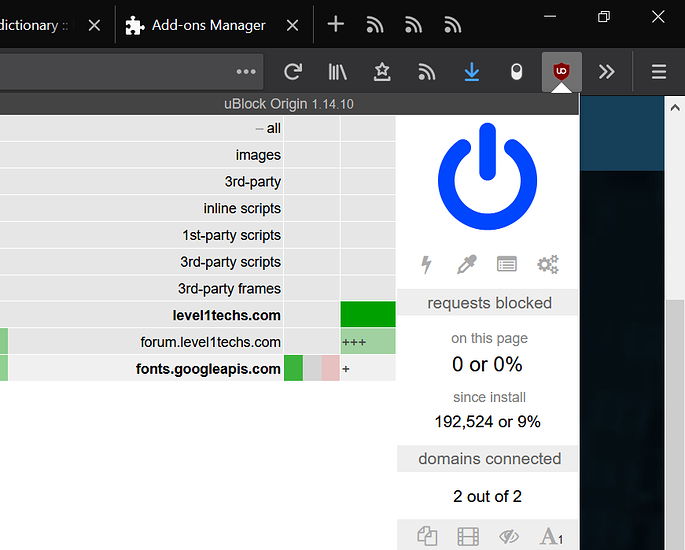Screen dimensions: 685x550
Task: Toggle remote fonts blocking 'A' icon
Action: pos(551,537)
